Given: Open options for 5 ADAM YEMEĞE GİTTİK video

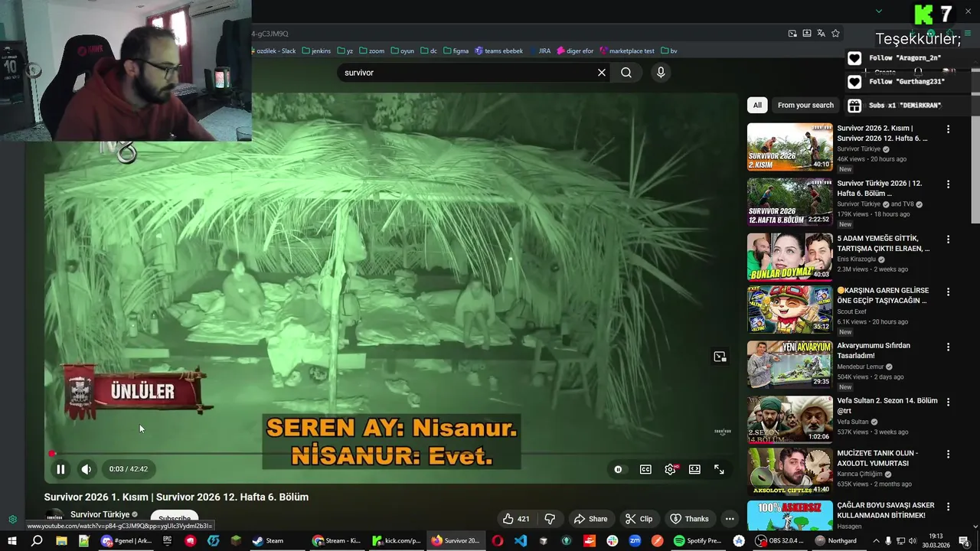Looking at the screenshot, I should (x=948, y=240).
